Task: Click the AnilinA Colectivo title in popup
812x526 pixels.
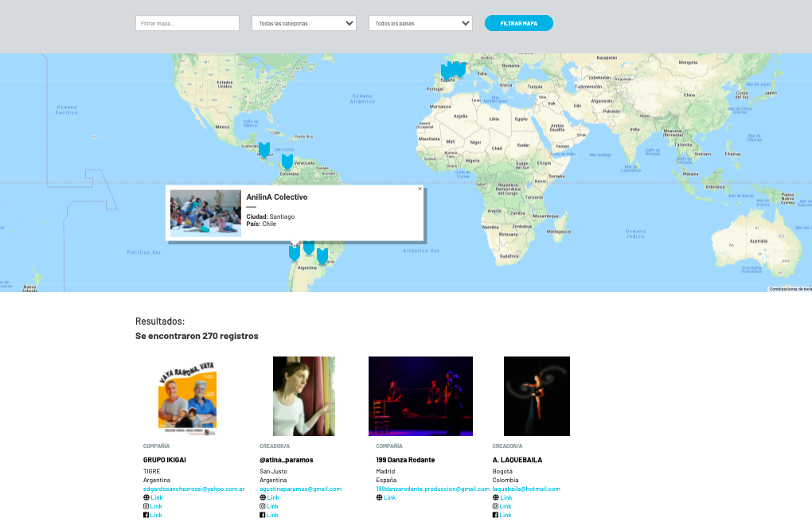Action: pyautogui.click(x=276, y=197)
